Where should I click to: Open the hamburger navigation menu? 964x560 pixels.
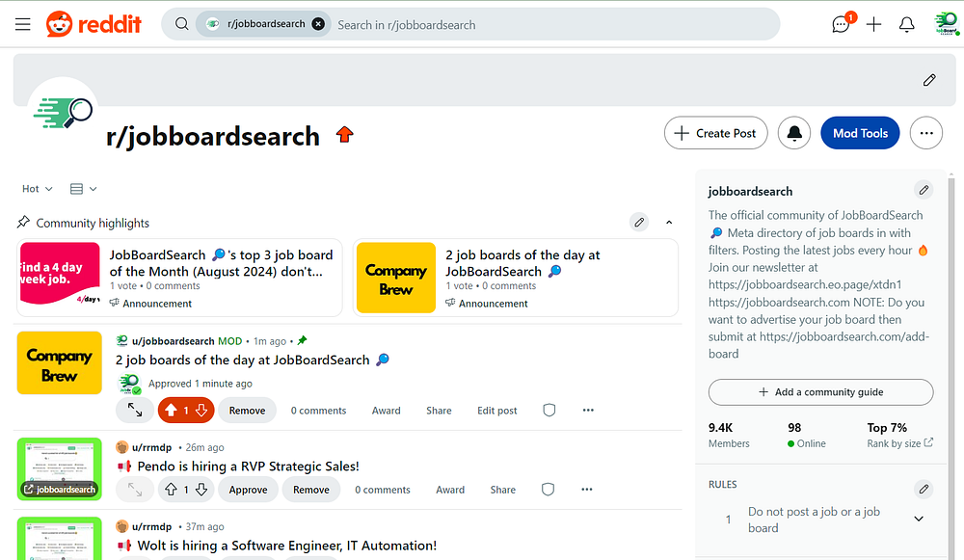point(23,25)
